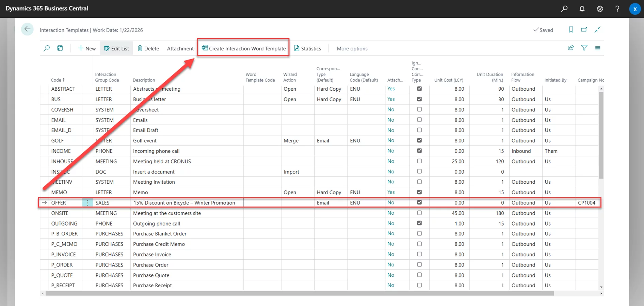The width and height of the screenshot is (644, 306).
Task: Open the notifications bell
Action: click(582, 9)
